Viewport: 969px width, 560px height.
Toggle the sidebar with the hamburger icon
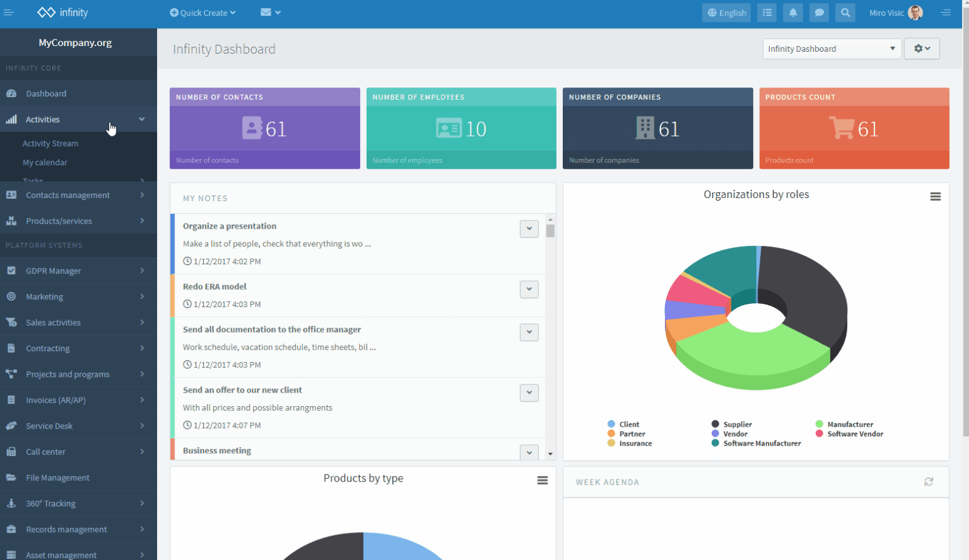click(10, 12)
